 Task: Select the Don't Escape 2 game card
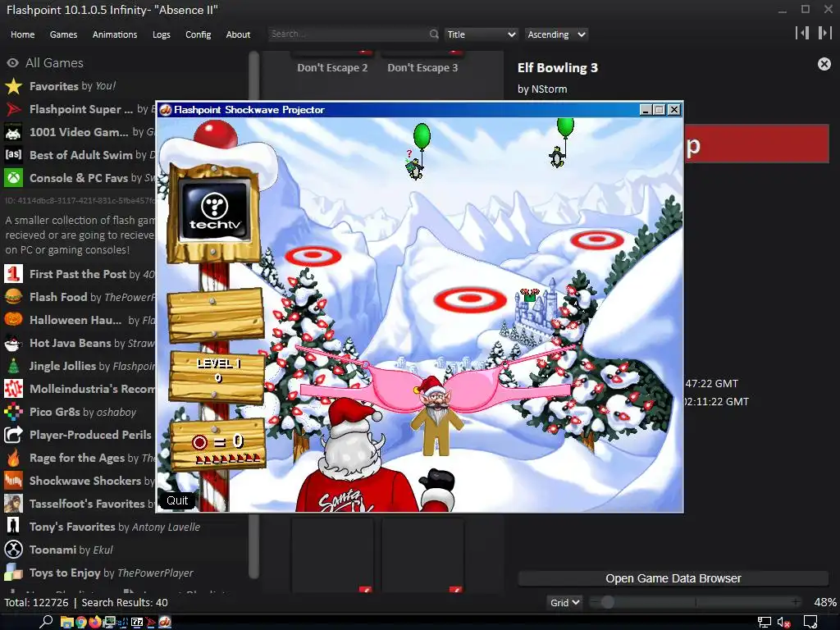tap(333, 64)
